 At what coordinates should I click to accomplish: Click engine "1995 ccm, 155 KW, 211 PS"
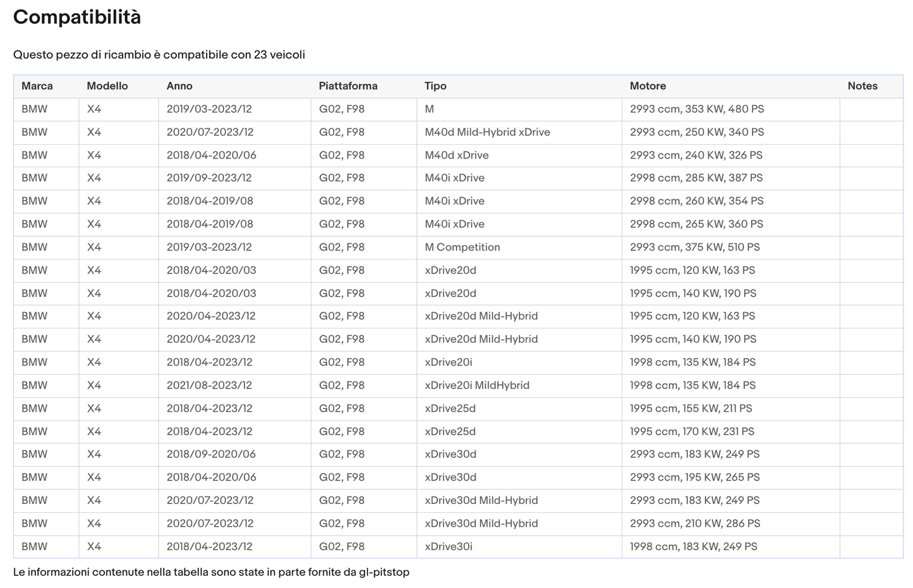click(691, 409)
